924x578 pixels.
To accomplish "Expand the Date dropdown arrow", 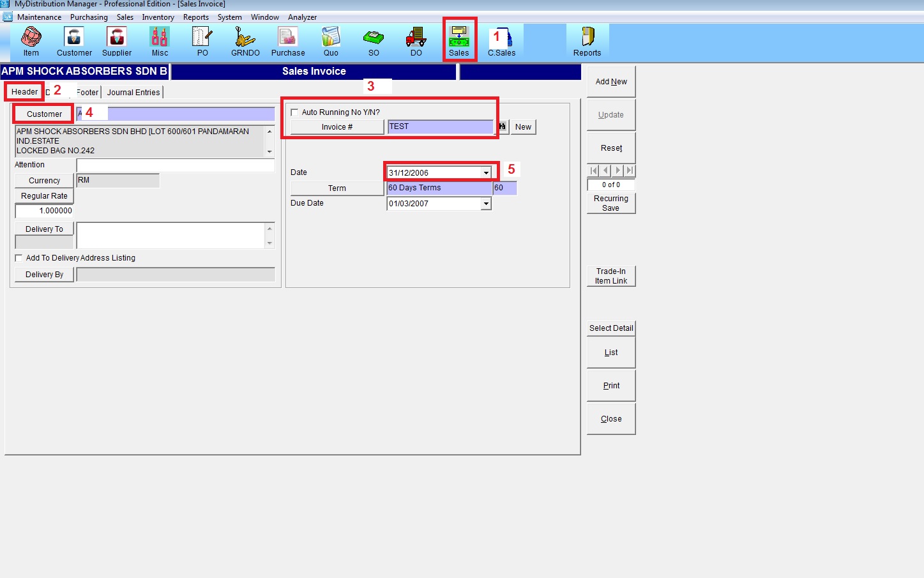I will (486, 173).
